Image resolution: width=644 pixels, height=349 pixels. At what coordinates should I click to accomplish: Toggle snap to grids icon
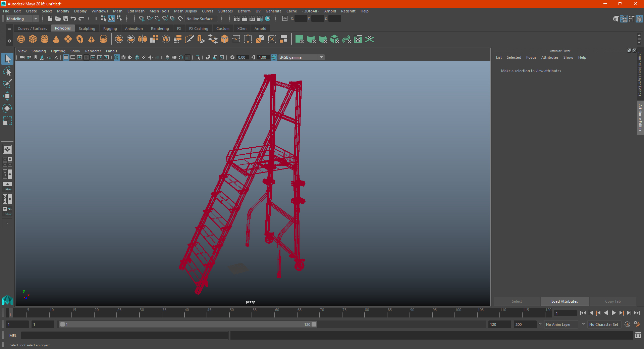point(142,19)
